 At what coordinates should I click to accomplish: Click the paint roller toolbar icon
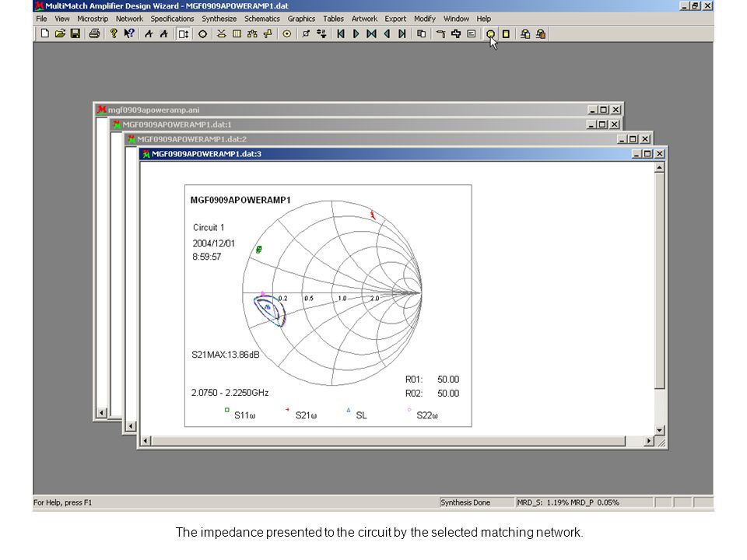tap(440, 33)
